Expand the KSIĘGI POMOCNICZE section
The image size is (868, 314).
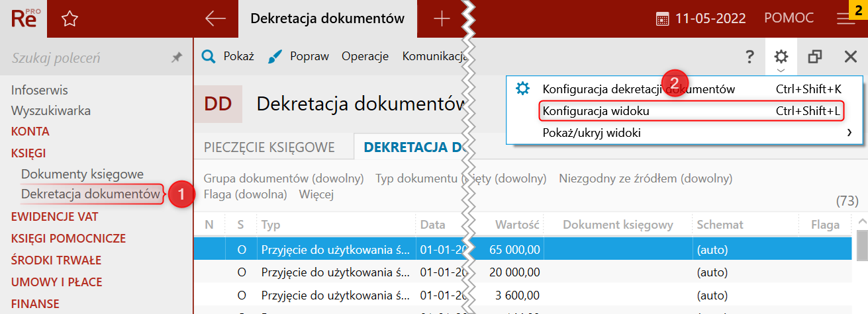point(68,239)
